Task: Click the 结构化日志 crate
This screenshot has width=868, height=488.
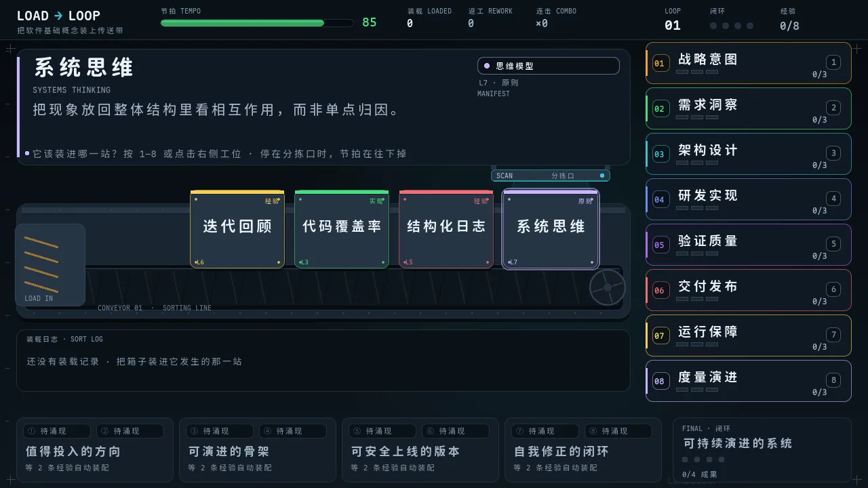Action: pyautogui.click(x=446, y=229)
